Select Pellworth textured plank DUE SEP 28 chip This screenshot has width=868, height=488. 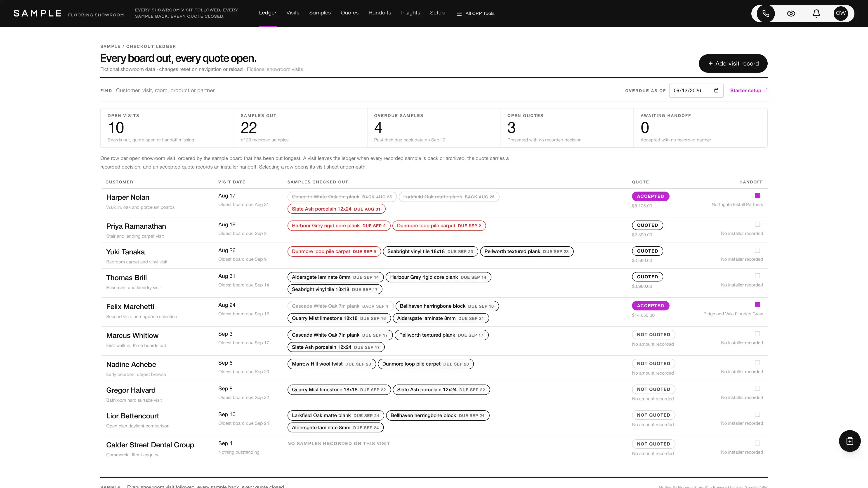tap(526, 251)
